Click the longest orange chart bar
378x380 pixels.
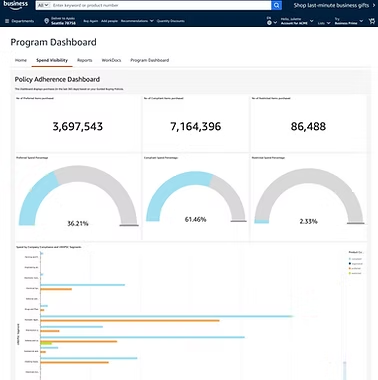point(130,321)
